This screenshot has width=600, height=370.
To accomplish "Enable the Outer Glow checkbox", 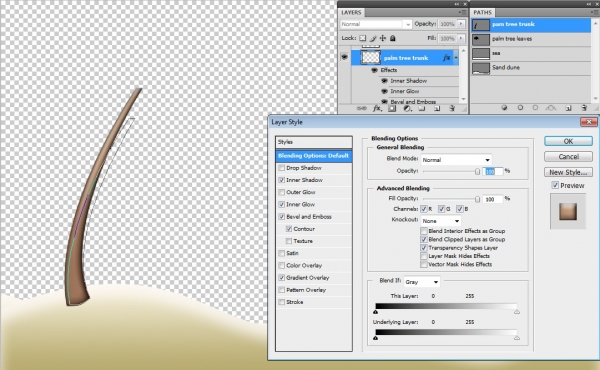I will pyautogui.click(x=282, y=192).
